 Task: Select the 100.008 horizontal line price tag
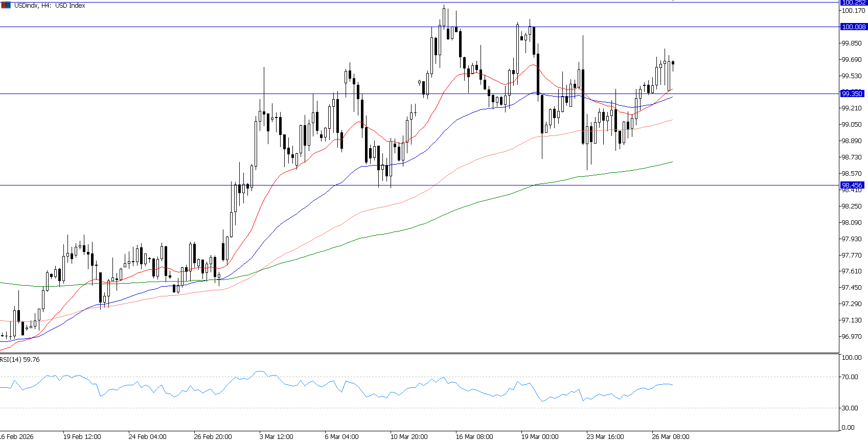853,27
